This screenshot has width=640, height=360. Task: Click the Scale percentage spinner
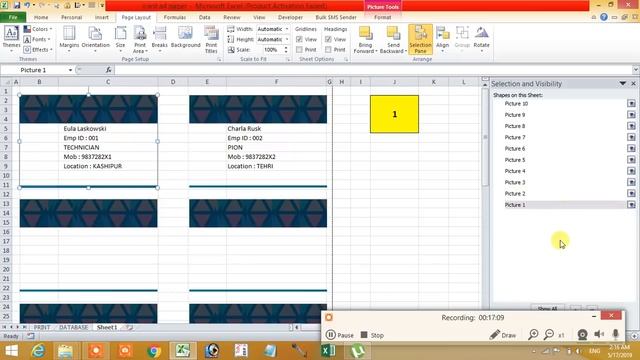pyautogui.click(x=286, y=49)
